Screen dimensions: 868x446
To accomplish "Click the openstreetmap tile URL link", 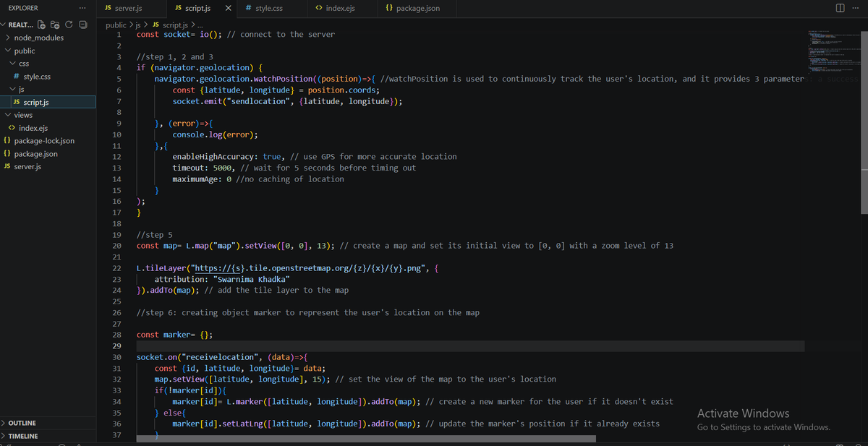I will click(307, 268).
